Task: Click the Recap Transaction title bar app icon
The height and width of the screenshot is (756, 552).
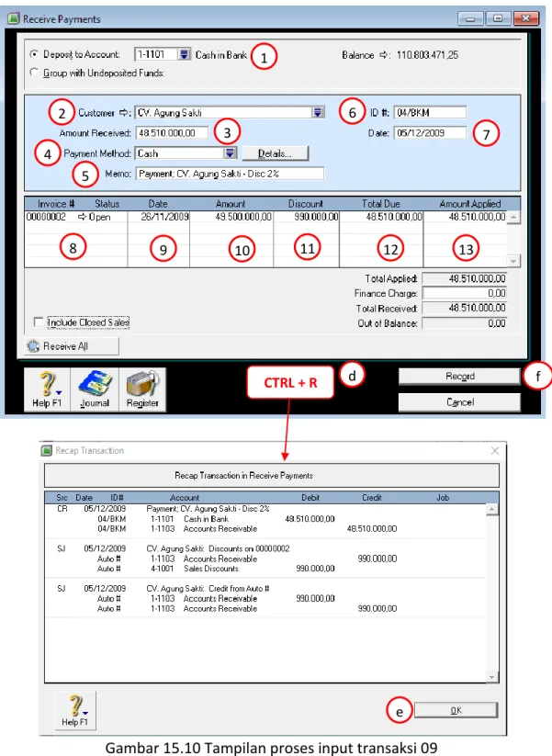Action: pyautogui.click(x=47, y=450)
